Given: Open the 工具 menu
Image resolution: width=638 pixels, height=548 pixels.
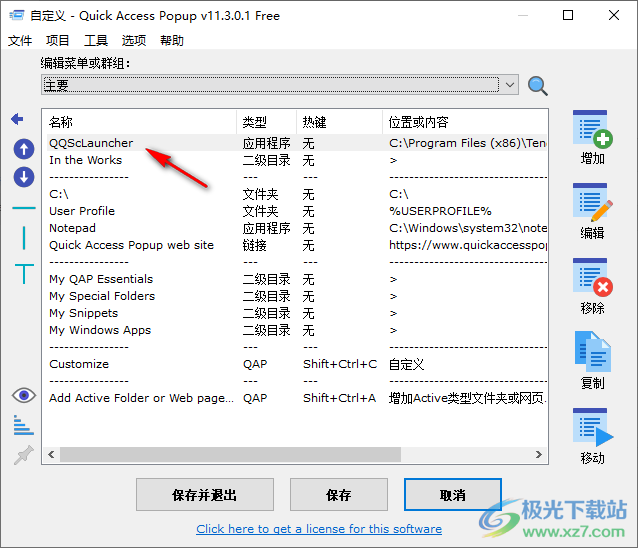Looking at the screenshot, I should (x=96, y=40).
